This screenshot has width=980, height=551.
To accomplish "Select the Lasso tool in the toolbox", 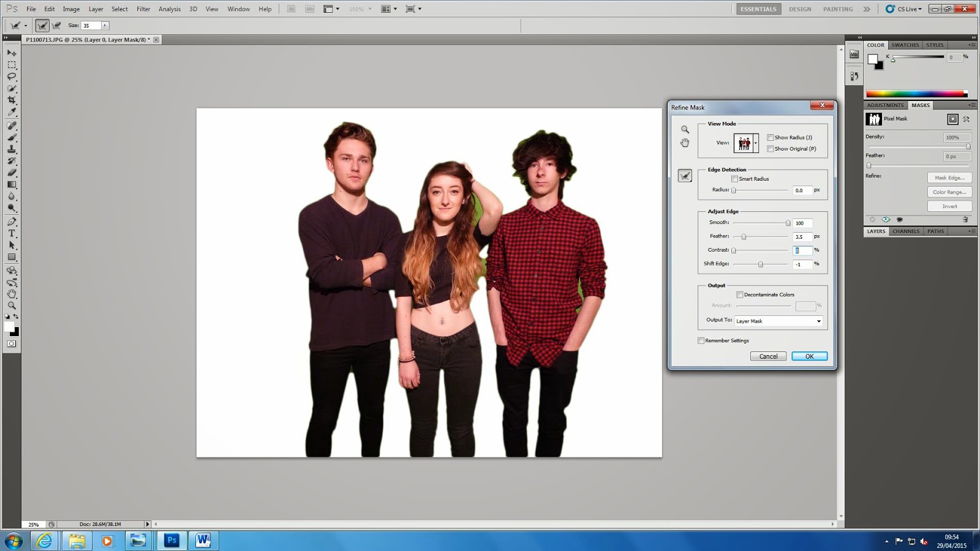I will 12,77.
